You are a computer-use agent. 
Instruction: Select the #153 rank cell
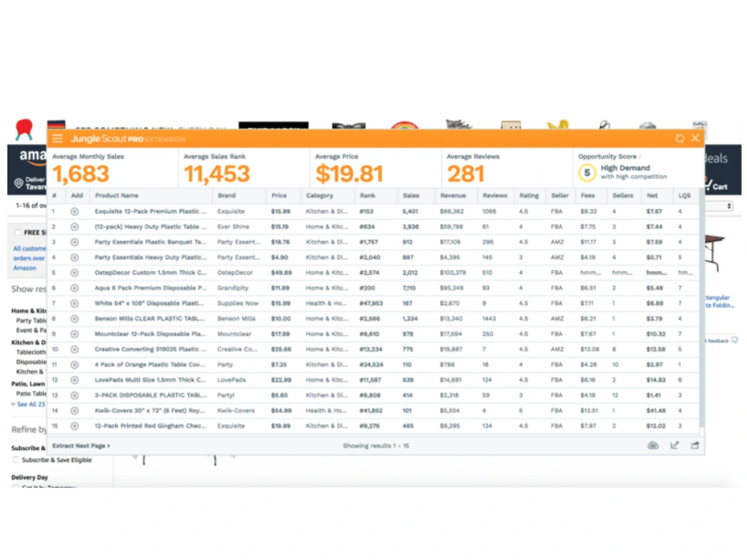(x=366, y=211)
